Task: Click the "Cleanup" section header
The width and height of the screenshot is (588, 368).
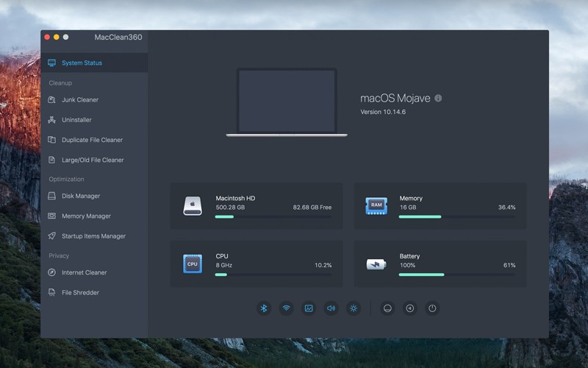Action: click(60, 83)
